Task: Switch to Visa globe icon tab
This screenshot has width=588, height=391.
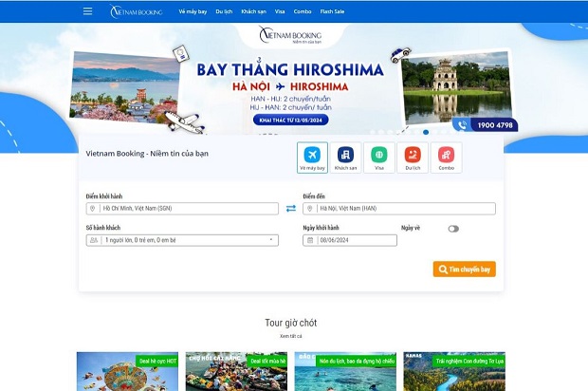Action: coord(379,158)
